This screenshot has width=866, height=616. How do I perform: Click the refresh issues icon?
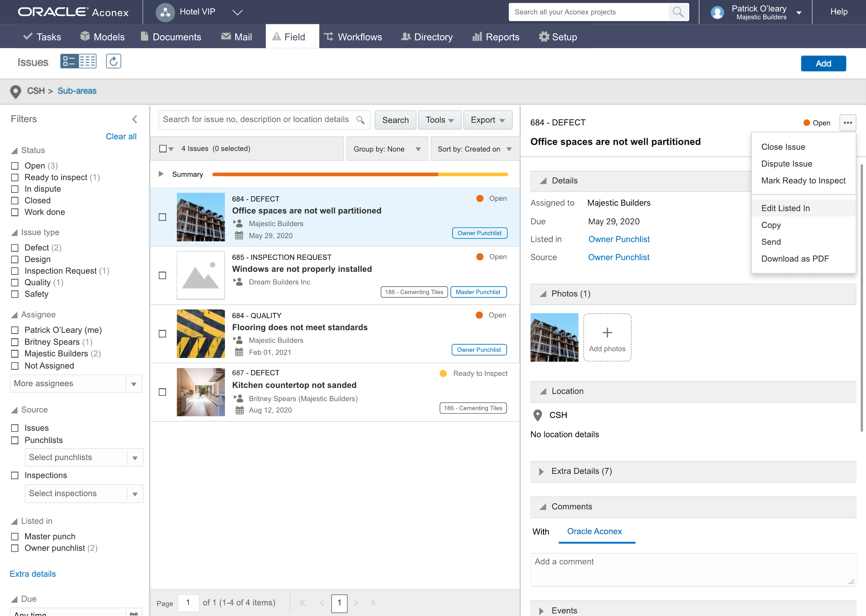click(113, 61)
